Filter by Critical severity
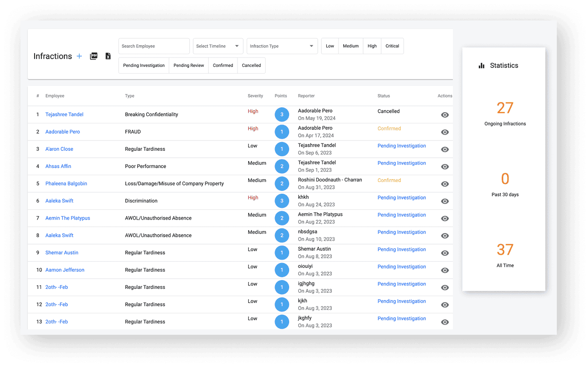588x366 pixels. pyautogui.click(x=392, y=46)
